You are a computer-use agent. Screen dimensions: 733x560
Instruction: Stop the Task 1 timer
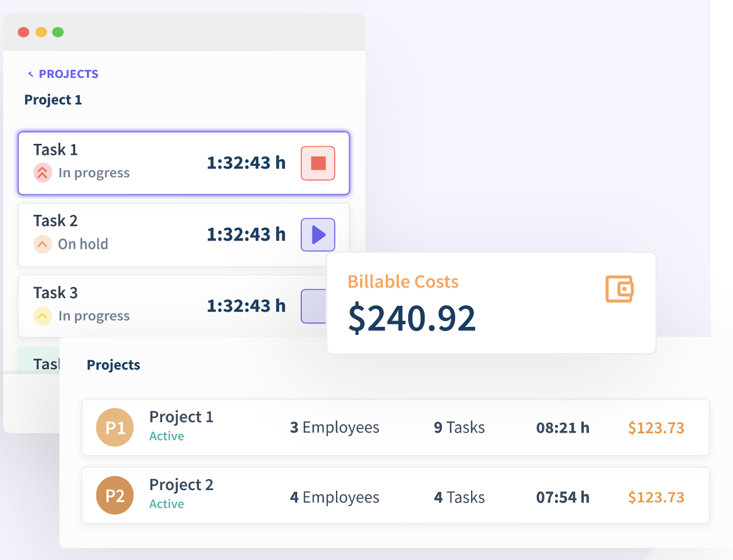click(x=318, y=163)
